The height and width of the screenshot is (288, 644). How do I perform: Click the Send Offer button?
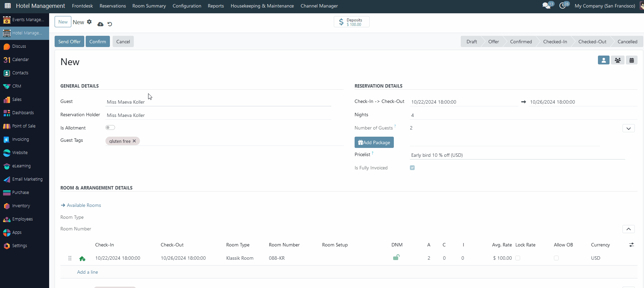tap(69, 42)
